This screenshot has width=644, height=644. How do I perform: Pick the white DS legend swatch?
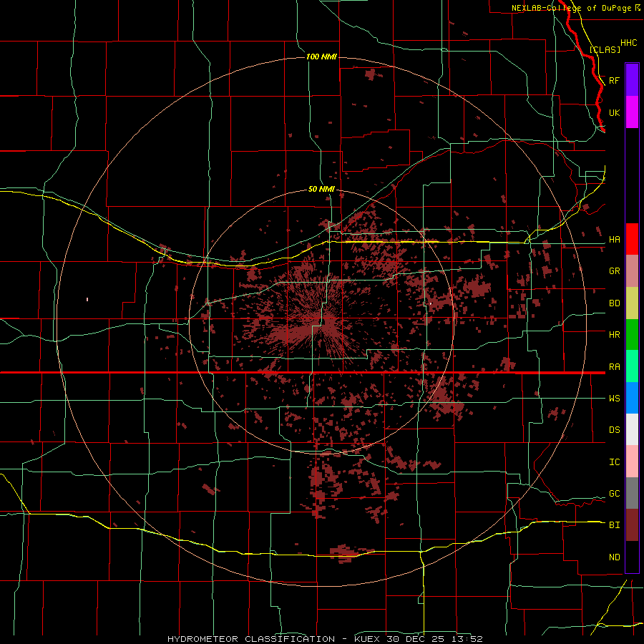[x=632, y=429]
